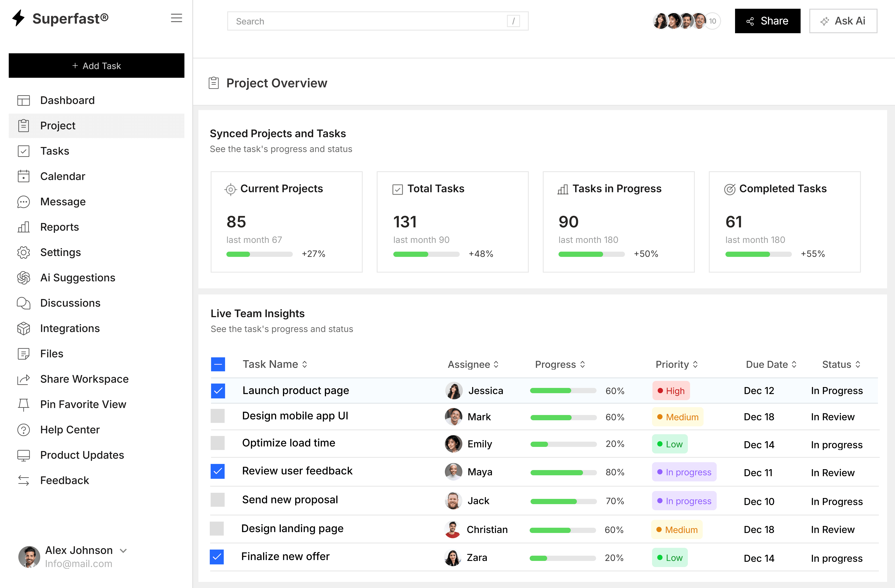Check the Design mobile app UI checkbox
Image resolution: width=895 pixels, height=588 pixels.
click(218, 416)
